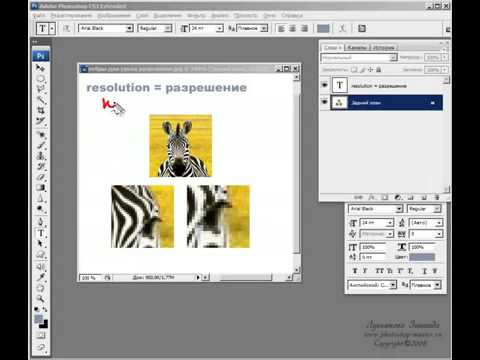Select the Notes tool
The height and width of the screenshot is (360, 480).
(40, 266)
